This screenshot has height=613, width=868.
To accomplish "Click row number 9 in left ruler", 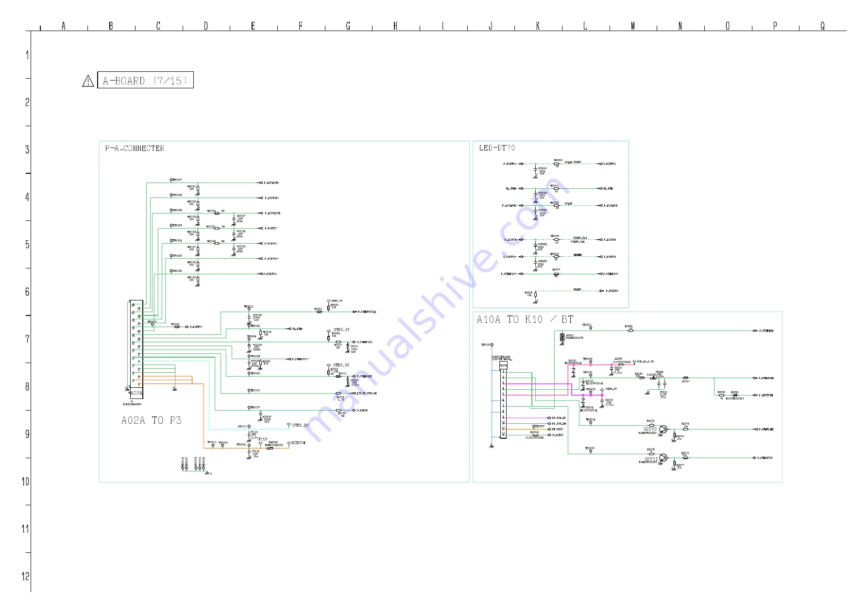I will coord(27,434).
